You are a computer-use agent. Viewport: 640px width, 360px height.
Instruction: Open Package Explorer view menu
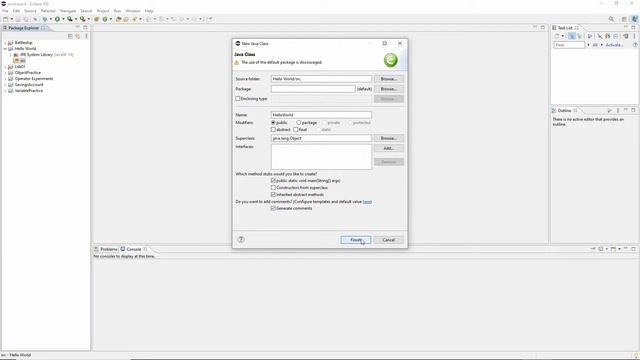[86, 36]
